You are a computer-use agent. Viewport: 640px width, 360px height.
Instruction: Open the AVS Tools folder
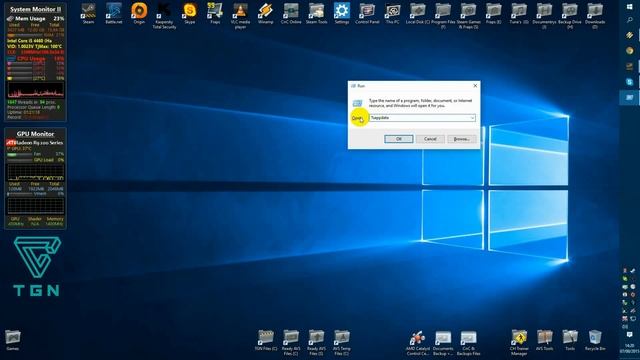tap(544, 340)
